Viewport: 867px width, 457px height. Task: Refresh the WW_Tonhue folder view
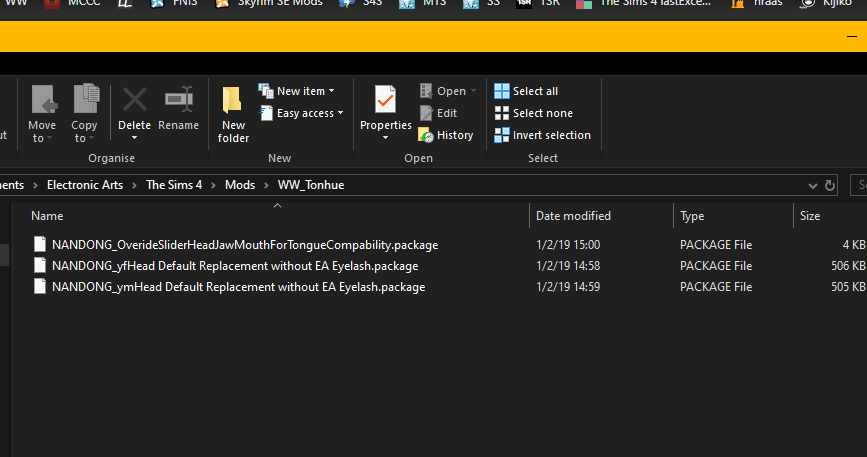tap(830, 185)
